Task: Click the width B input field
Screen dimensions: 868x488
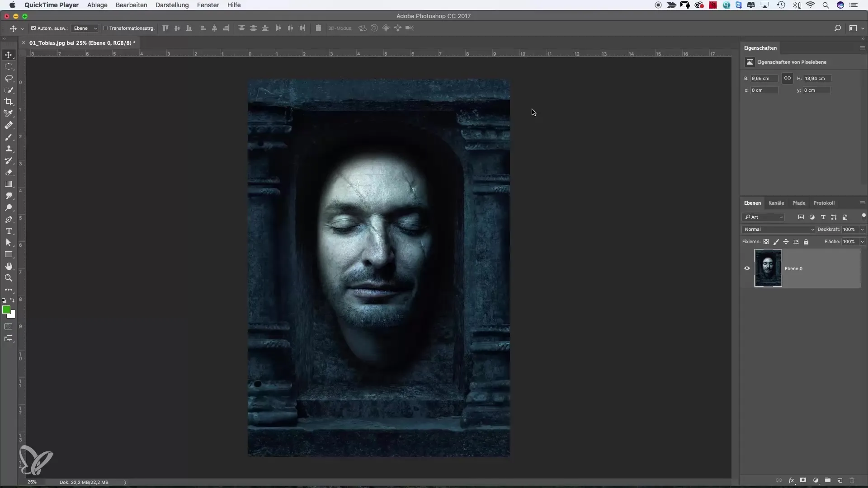Action: 764,78
